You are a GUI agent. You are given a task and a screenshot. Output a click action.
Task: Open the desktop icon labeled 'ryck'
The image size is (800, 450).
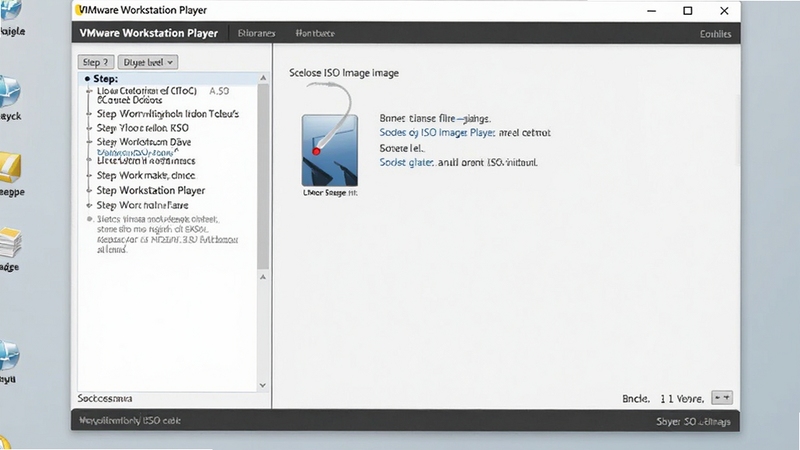pos(9,92)
